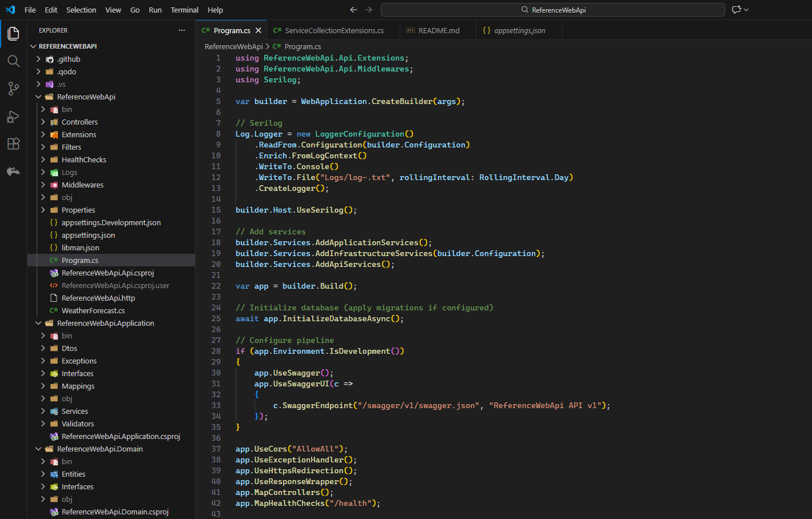The height and width of the screenshot is (519, 812).
Task: Expand the Controllers folder
Action: click(x=112, y=122)
